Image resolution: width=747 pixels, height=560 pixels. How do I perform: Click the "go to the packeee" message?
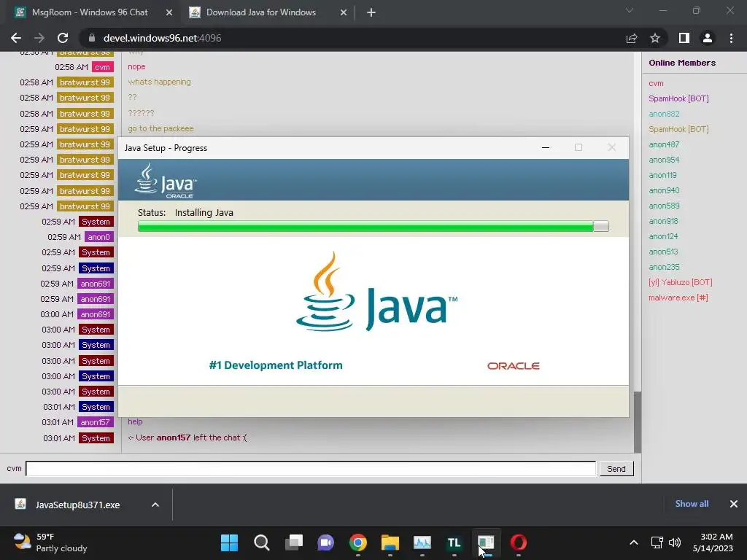coord(160,128)
